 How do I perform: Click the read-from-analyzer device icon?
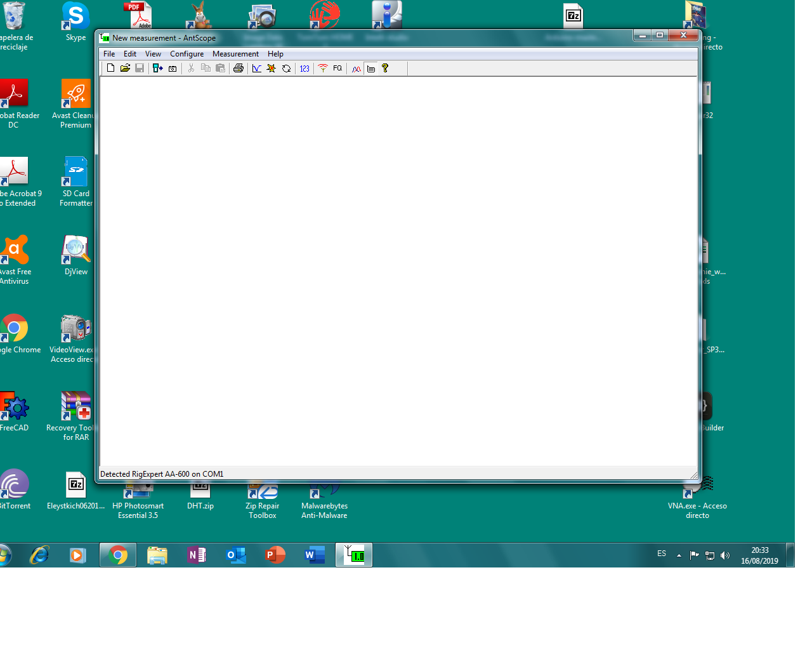coord(157,68)
